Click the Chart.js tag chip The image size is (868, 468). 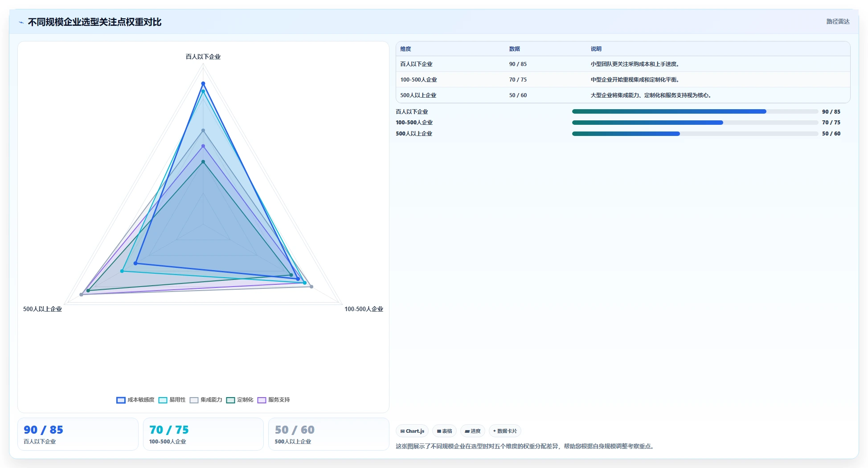pyautogui.click(x=412, y=431)
